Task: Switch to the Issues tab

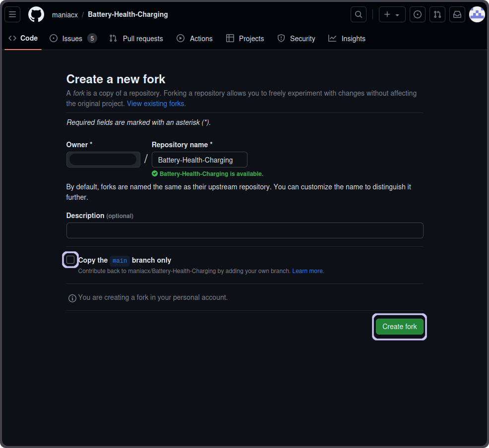Action: 72,39
